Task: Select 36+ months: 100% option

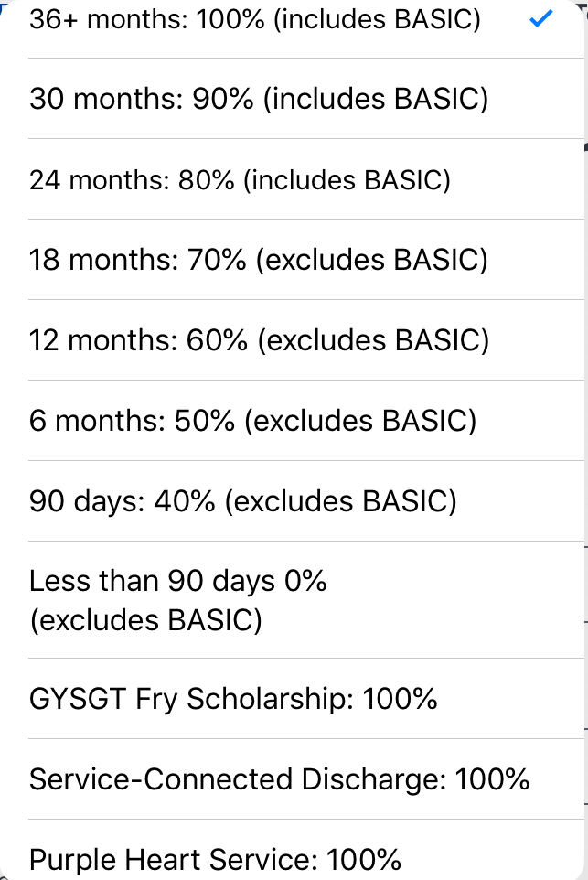Action: 255,20
